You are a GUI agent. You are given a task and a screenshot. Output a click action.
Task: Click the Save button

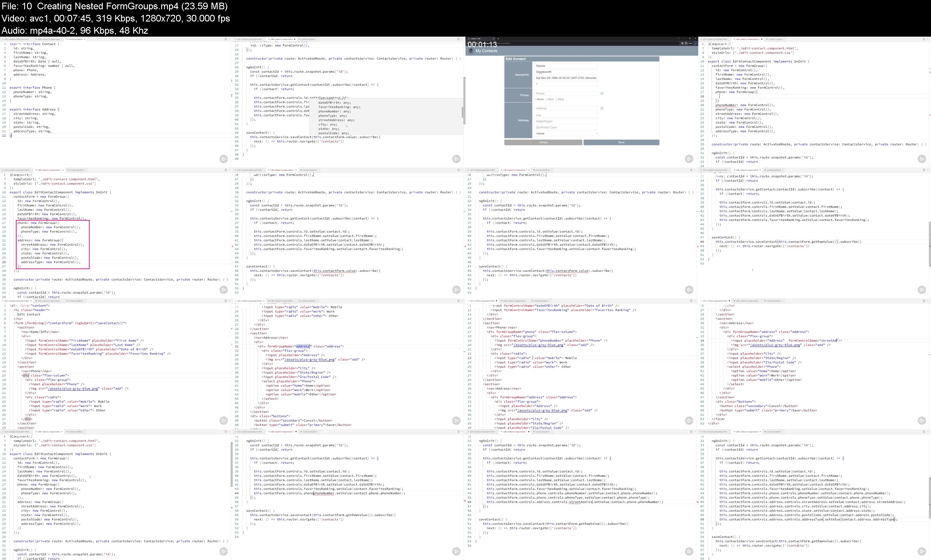(621, 142)
